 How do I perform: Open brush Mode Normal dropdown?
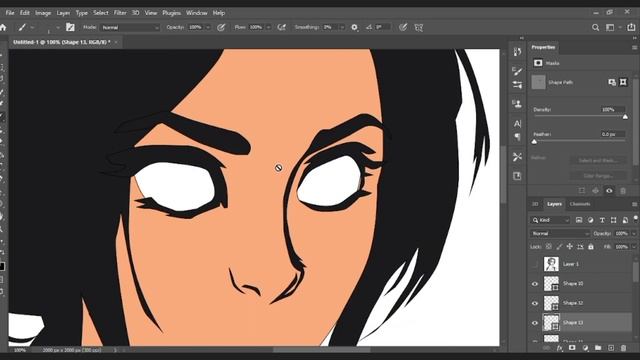coord(130,27)
